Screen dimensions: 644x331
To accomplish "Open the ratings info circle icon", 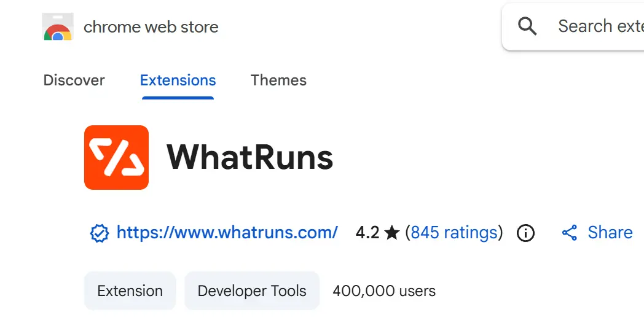I will (x=525, y=233).
